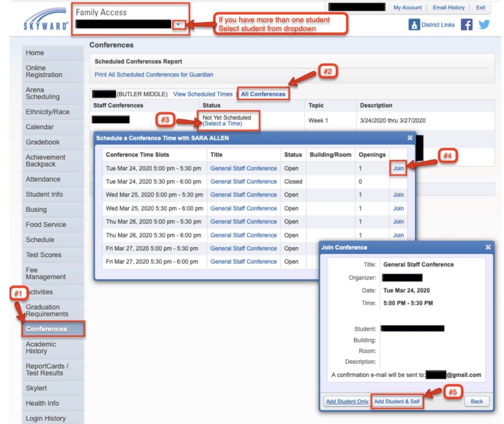Click the Staff Conferences column header
The image size is (504, 424).
pos(118,105)
